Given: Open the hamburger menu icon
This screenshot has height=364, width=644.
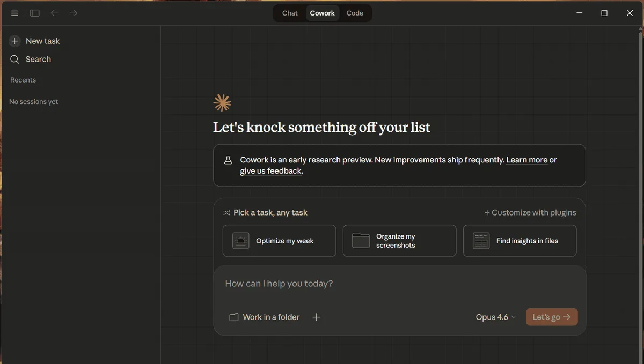Looking at the screenshot, I should point(14,13).
